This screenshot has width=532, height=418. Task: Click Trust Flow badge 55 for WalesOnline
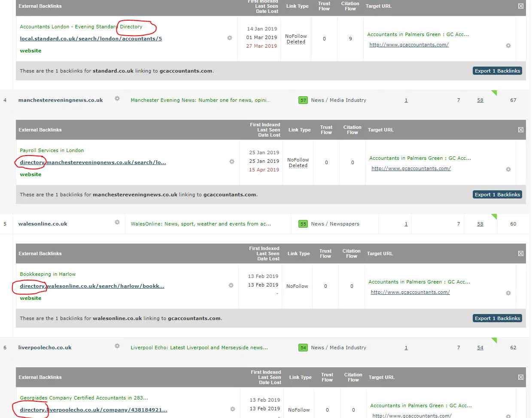click(303, 224)
